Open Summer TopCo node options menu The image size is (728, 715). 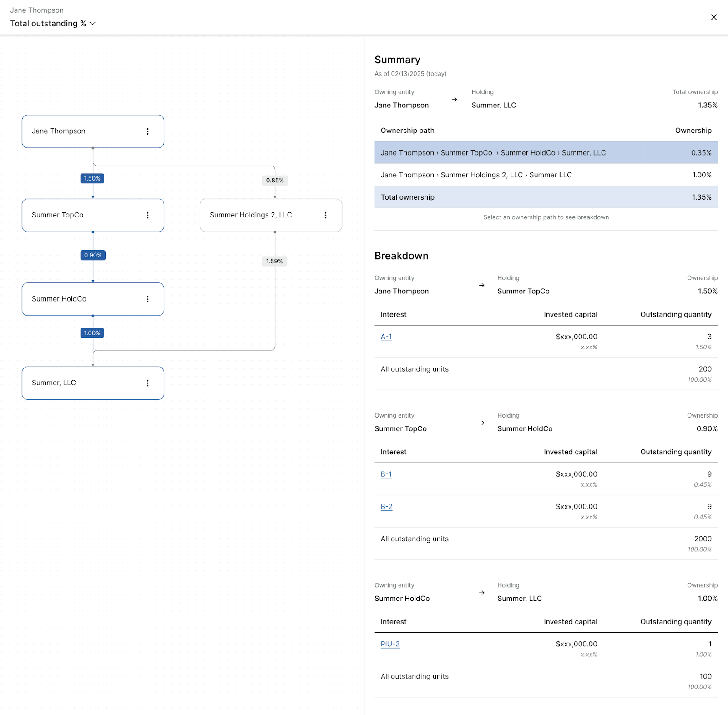147,215
